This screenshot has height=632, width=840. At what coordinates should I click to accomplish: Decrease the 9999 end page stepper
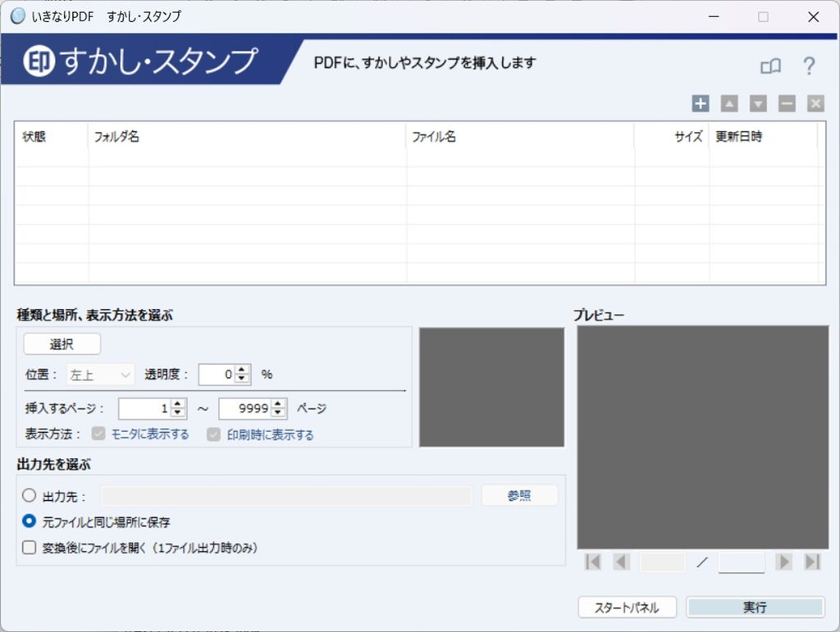[277, 412]
